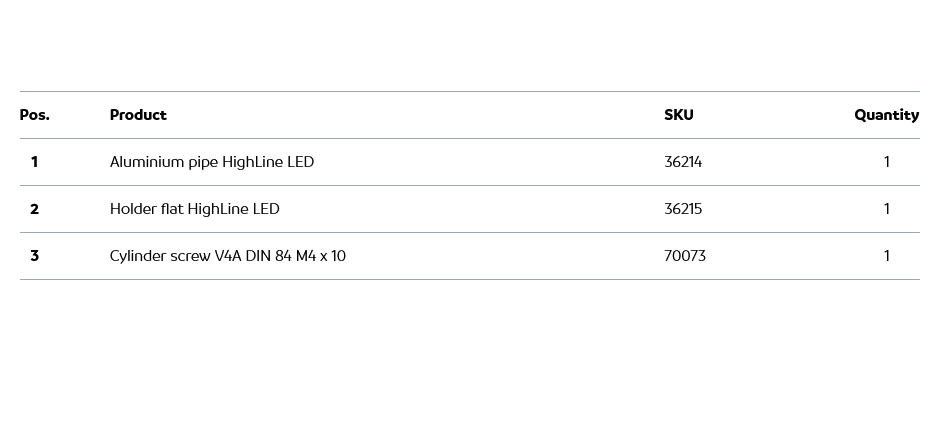Click quantity value in Holder flat row
939x433 pixels.
[x=886, y=209]
